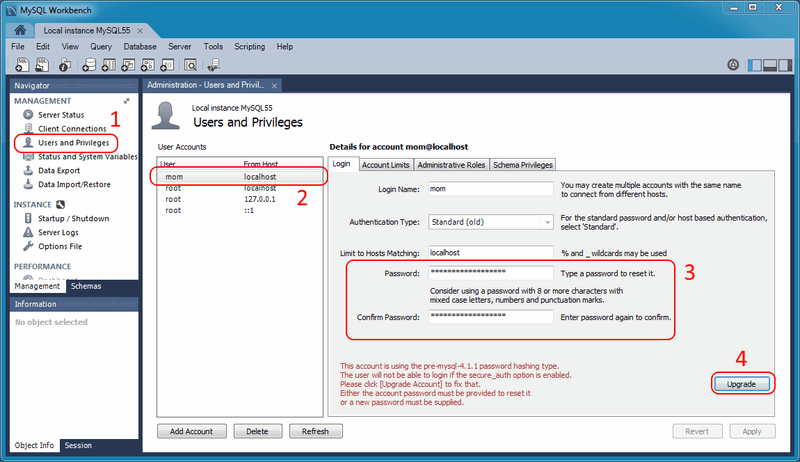Open Data Import/Restore

coord(74,184)
